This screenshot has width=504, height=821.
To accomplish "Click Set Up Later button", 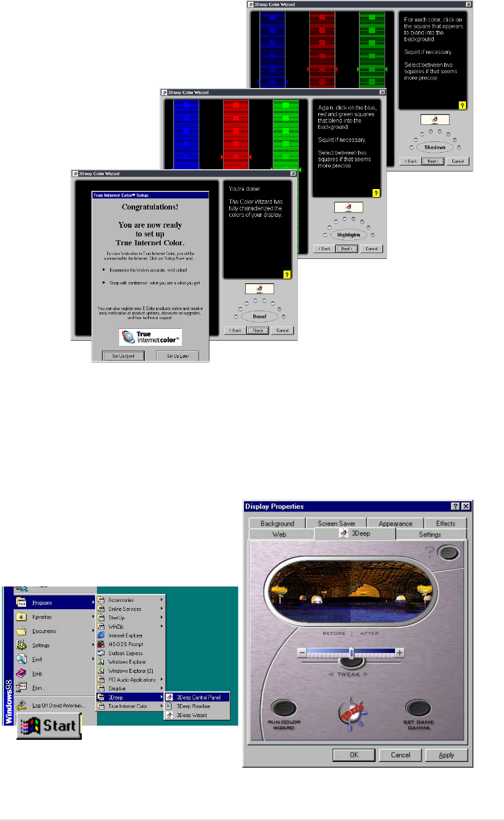I will pyautogui.click(x=178, y=356).
